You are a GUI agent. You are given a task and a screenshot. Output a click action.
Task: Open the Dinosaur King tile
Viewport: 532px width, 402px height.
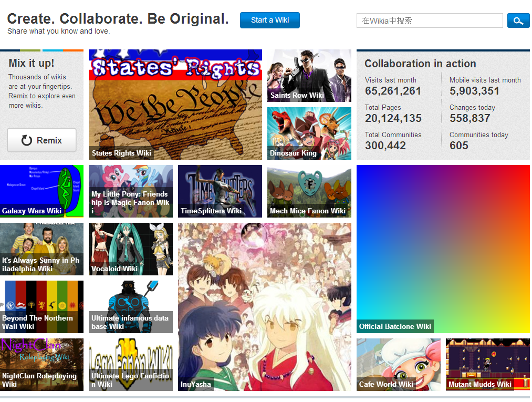click(309, 133)
